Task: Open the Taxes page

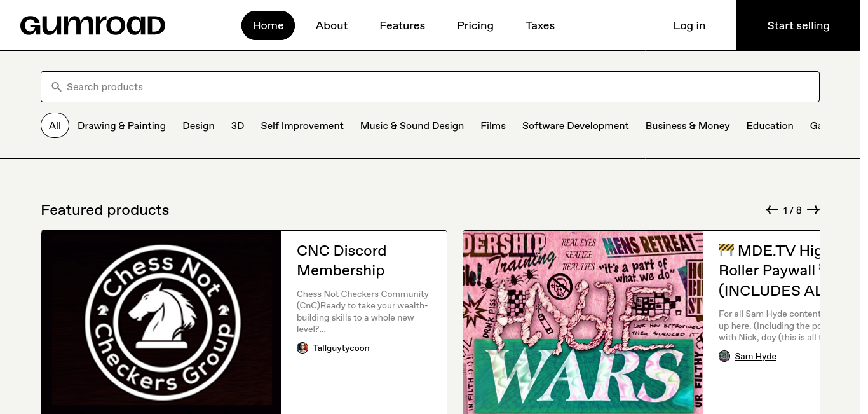Action: pyautogui.click(x=540, y=25)
